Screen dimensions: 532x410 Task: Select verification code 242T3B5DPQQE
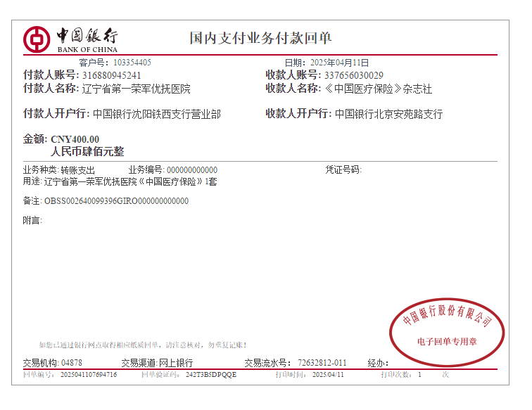point(211,375)
